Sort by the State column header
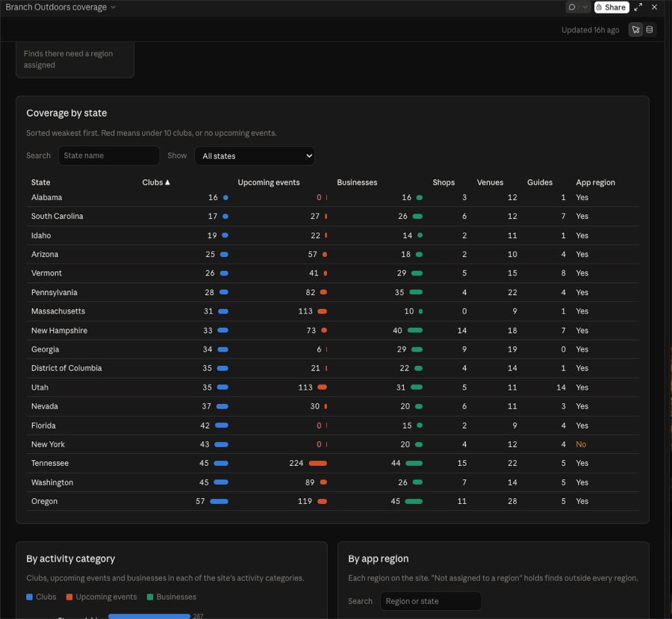This screenshot has height=619, width=672. pyautogui.click(x=41, y=183)
